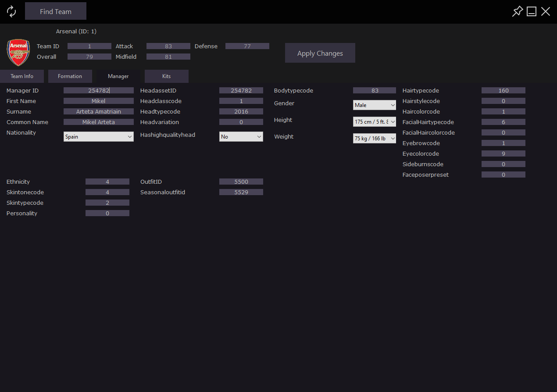Edit the Headclasscode value
The height and width of the screenshot is (392, 557).
point(241,101)
